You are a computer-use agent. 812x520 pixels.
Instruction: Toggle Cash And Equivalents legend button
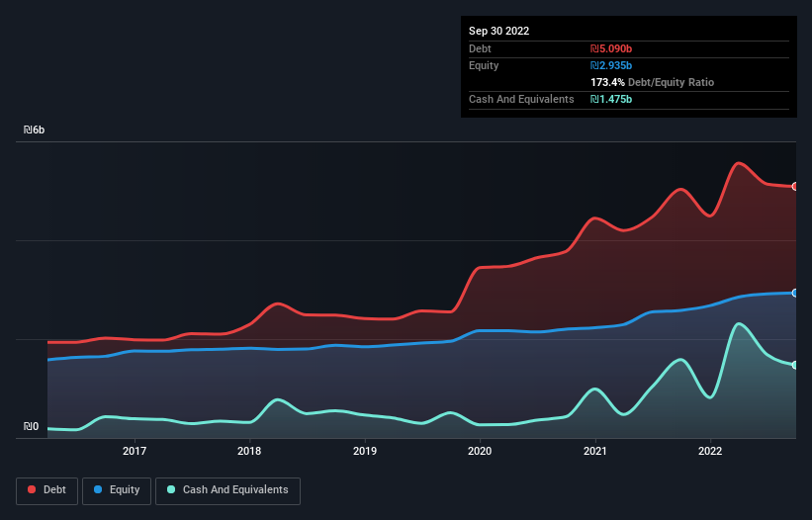pyautogui.click(x=227, y=490)
